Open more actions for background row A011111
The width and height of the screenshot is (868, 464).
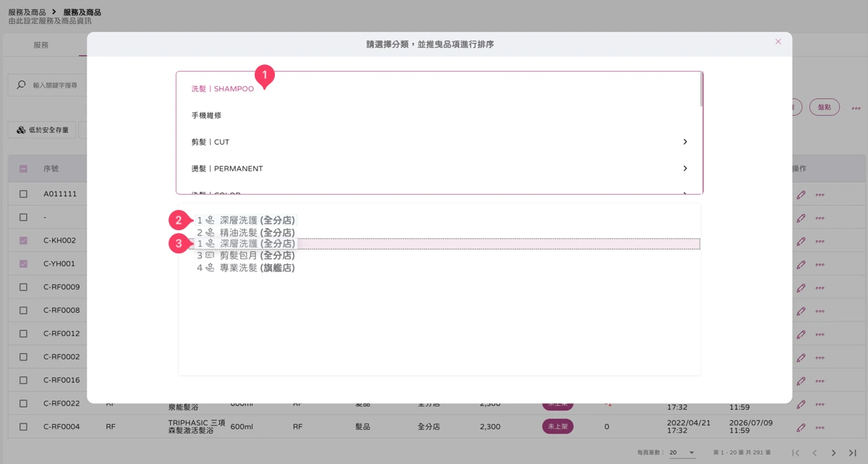[820, 195]
